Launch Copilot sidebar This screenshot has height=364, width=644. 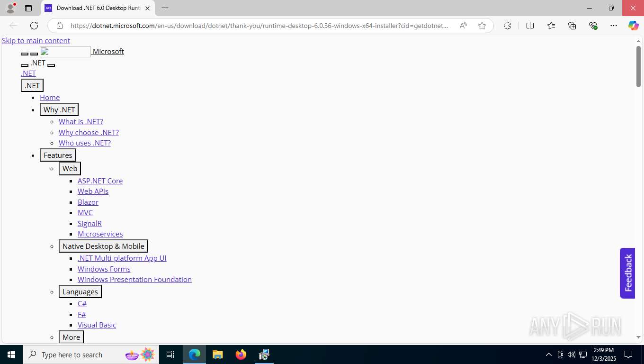[x=633, y=26]
